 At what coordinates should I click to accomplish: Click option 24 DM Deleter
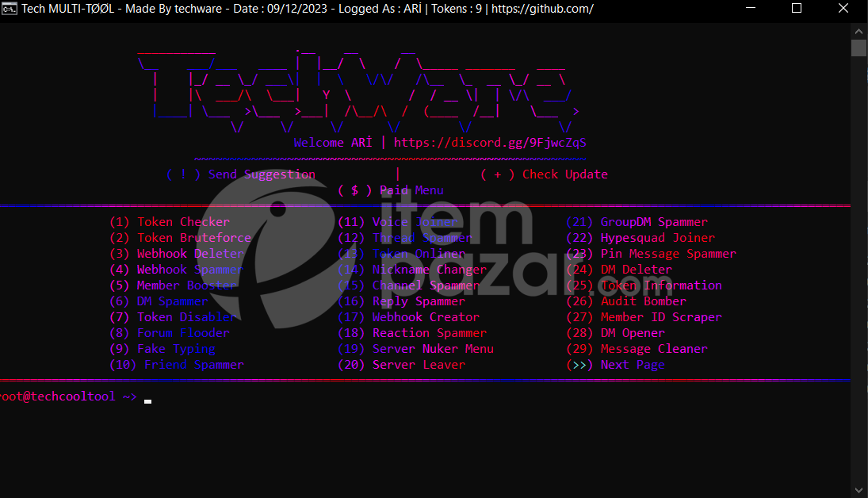tap(619, 270)
